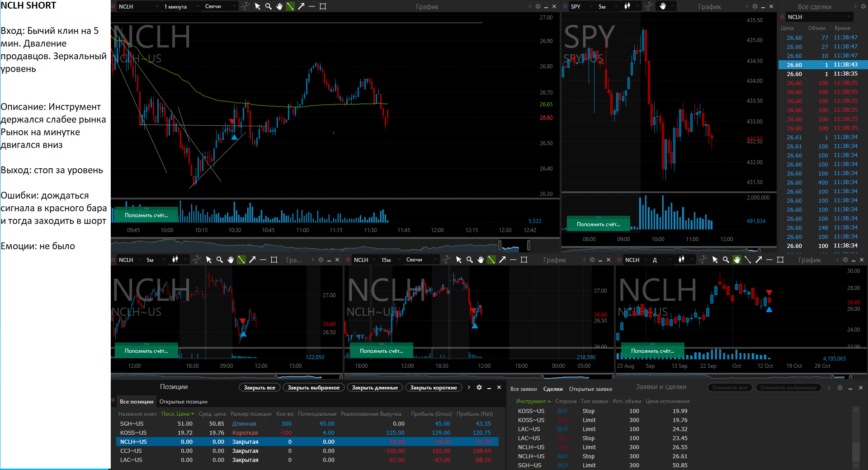Click the 'Закрыть все' button
868x470 pixels.
[x=259, y=388]
